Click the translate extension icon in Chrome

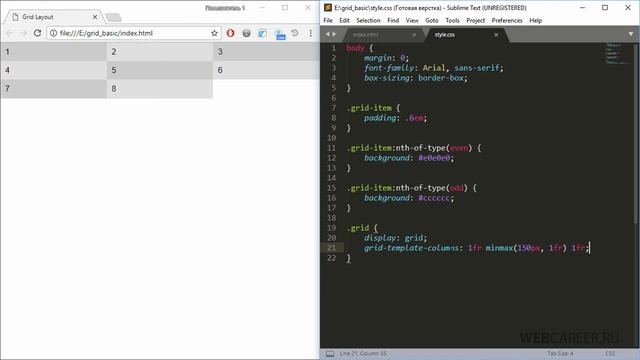[280, 35]
